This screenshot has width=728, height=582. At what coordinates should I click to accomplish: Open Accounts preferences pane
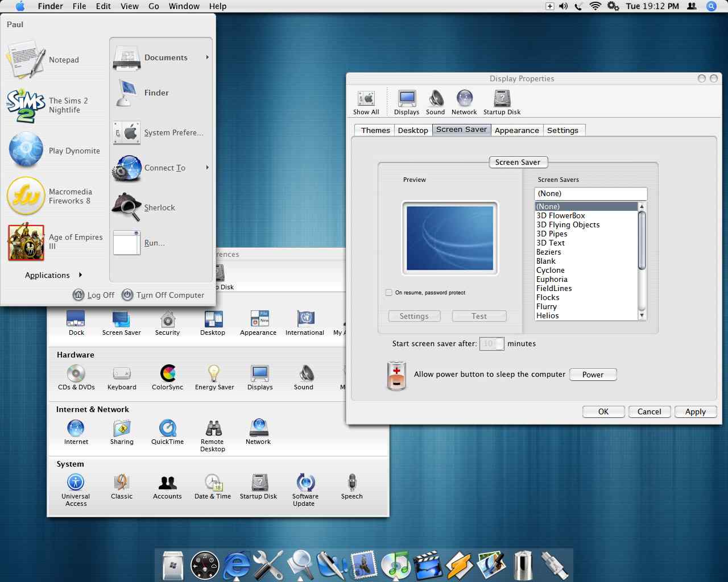(167, 487)
